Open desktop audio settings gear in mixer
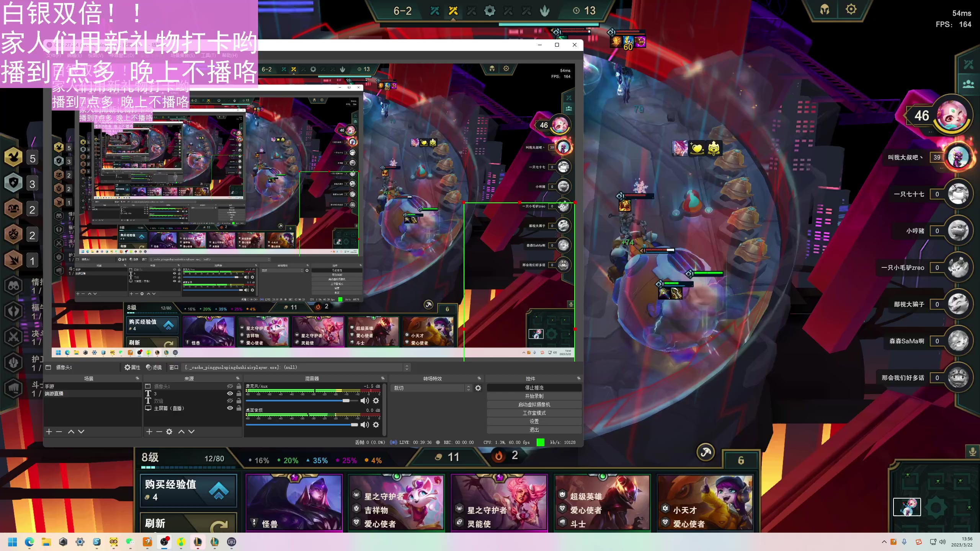Image resolution: width=980 pixels, height=551 pixels. [376, 425]
